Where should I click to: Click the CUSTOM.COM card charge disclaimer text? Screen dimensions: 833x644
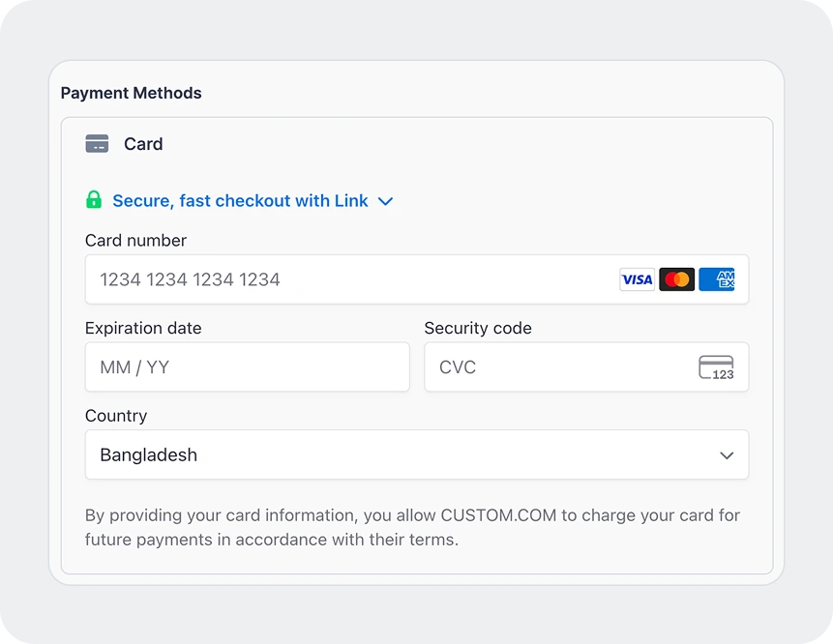coord(412,527)
